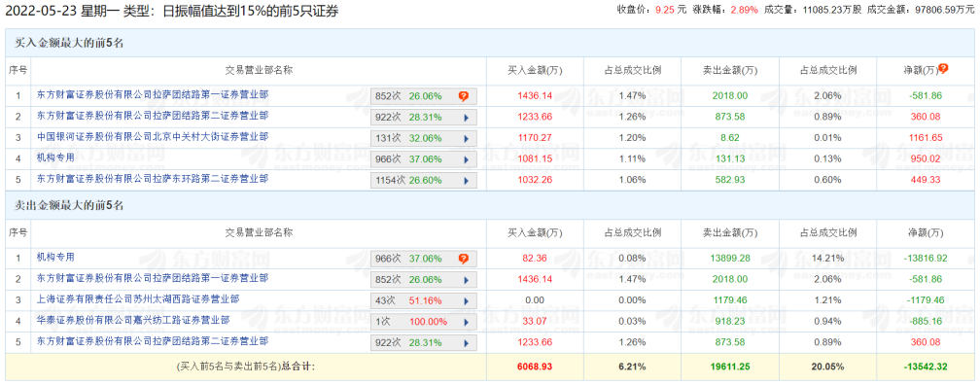Expand arrow in 922次 28.31% buy row
This screenshot has width=980, height=385.
[x=466, y=118]
